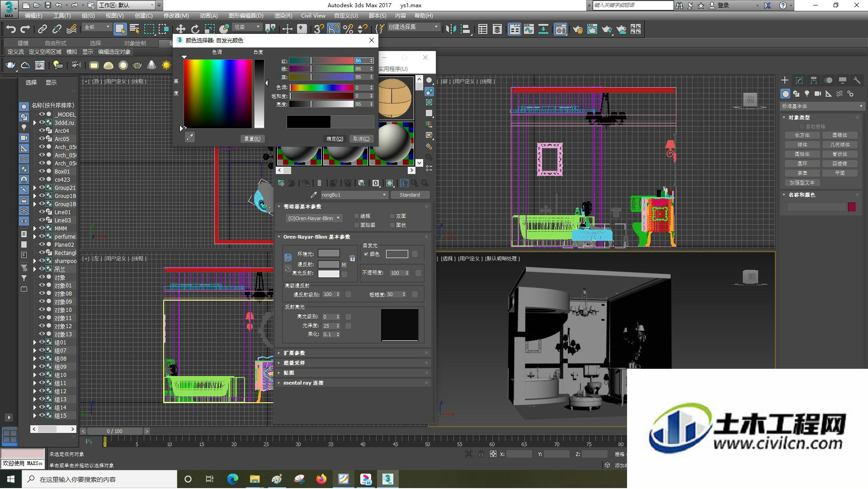
Task: Activate the Select Object tool
Action: point(120,29)
